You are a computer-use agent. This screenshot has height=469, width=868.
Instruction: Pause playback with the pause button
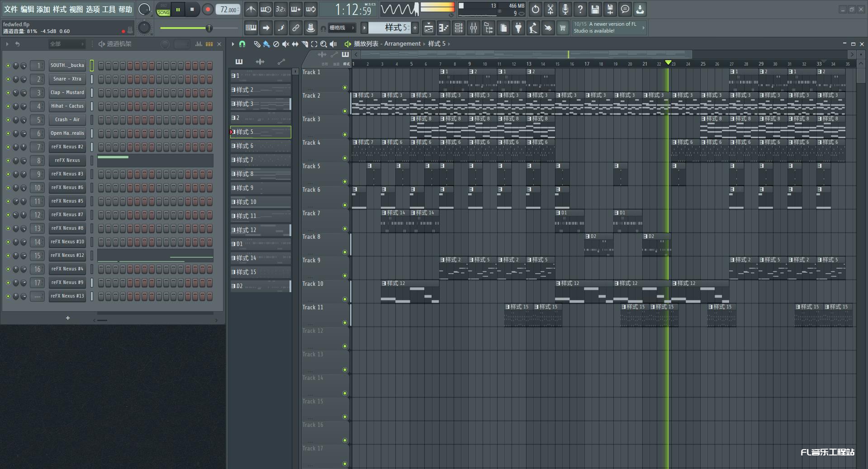pos(178,9)
